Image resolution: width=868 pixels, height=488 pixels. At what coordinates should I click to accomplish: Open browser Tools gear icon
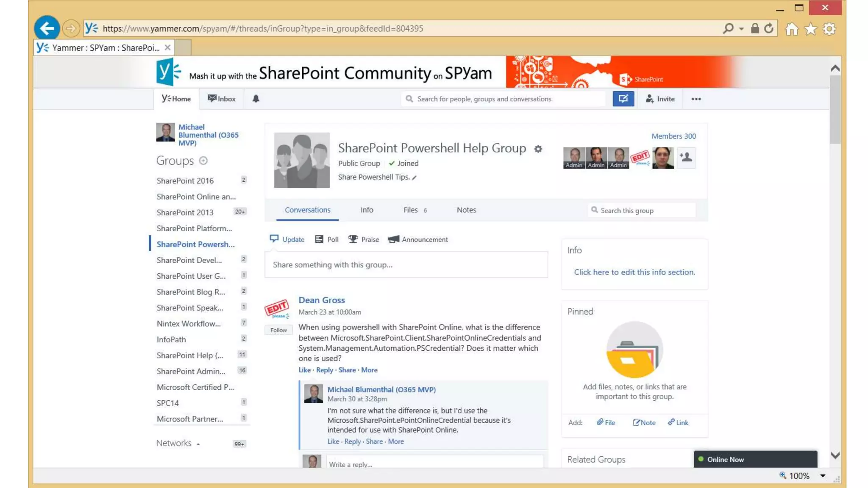(829, 29)
